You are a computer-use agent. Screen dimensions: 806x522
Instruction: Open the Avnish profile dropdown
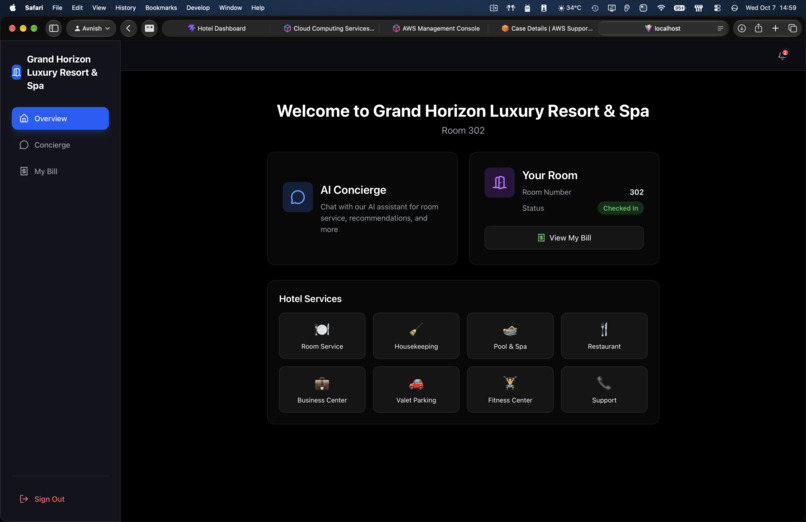click(x=91, y=28)
